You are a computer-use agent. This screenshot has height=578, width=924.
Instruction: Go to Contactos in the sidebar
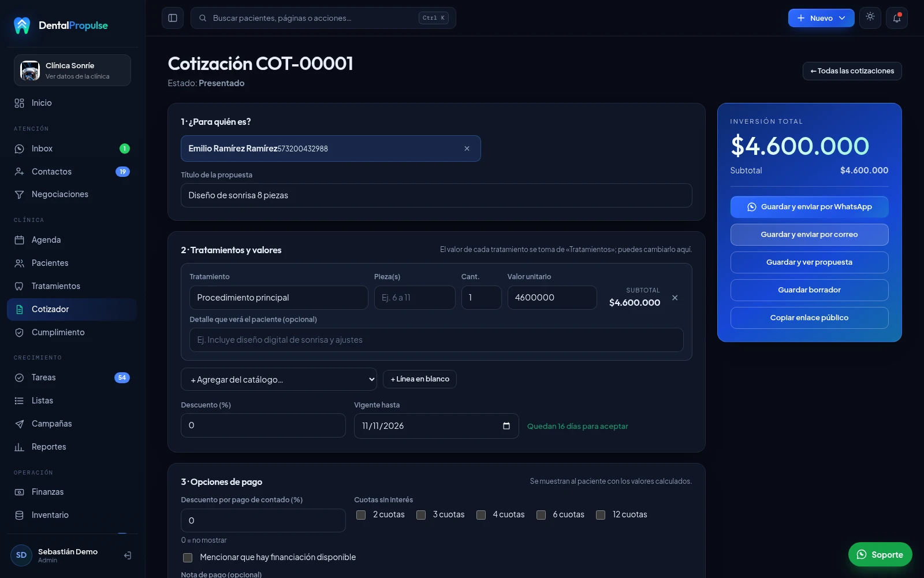pos(72,172)
